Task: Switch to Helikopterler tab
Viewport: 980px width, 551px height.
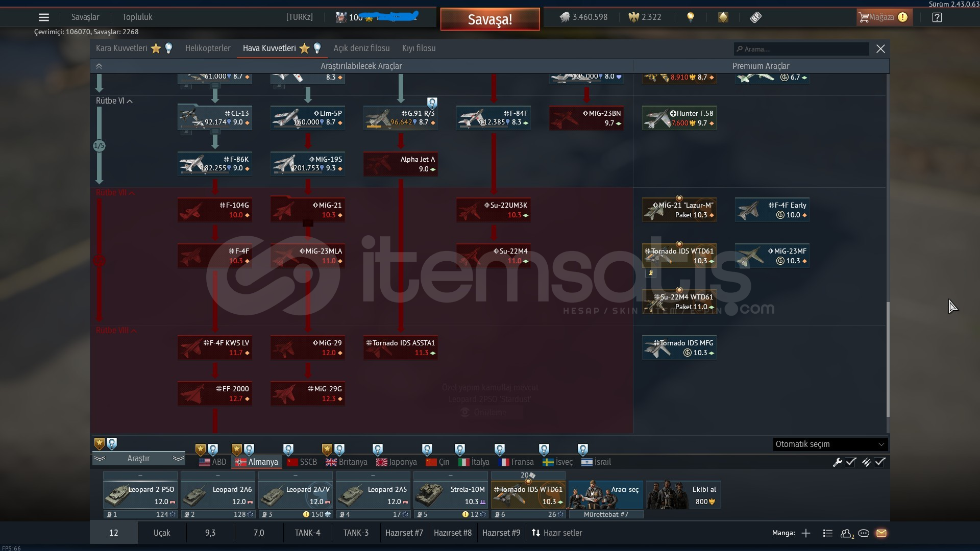Action: [x=208, y=48]
